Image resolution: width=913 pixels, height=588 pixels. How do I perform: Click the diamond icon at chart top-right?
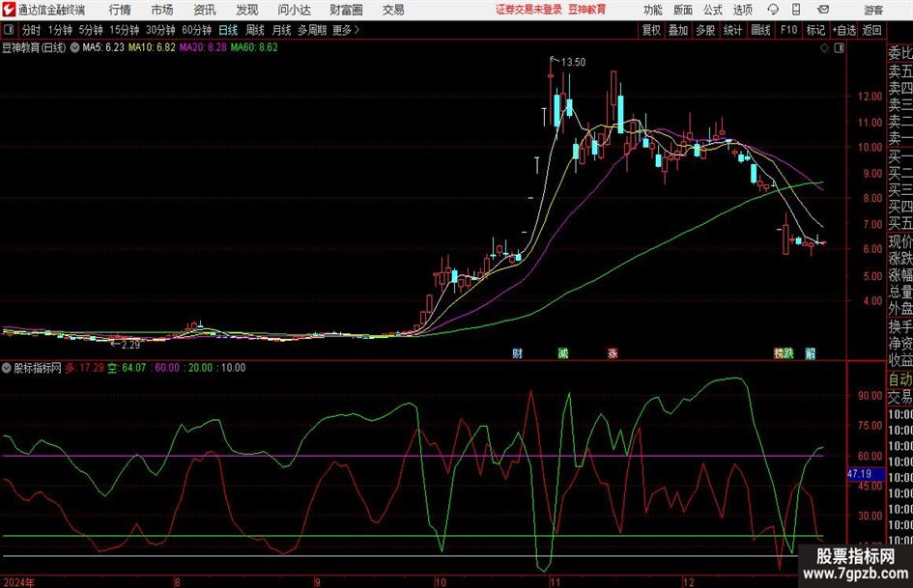click(824, 48)
